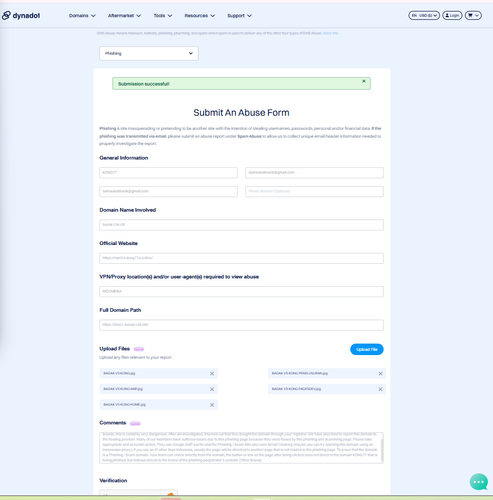
Task: Click the VPN/Proxy location field with INDONESIA
Action: (241, 291)
